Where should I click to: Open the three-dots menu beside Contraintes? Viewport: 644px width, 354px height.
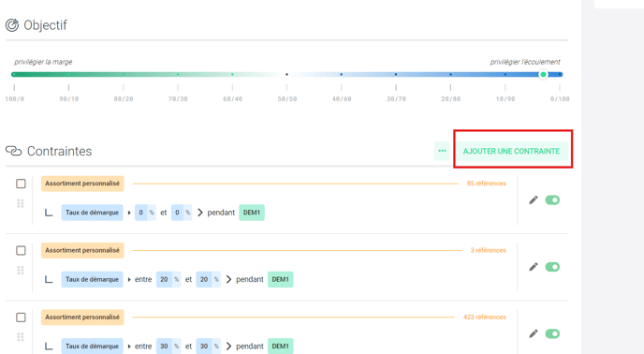[442, 151]
